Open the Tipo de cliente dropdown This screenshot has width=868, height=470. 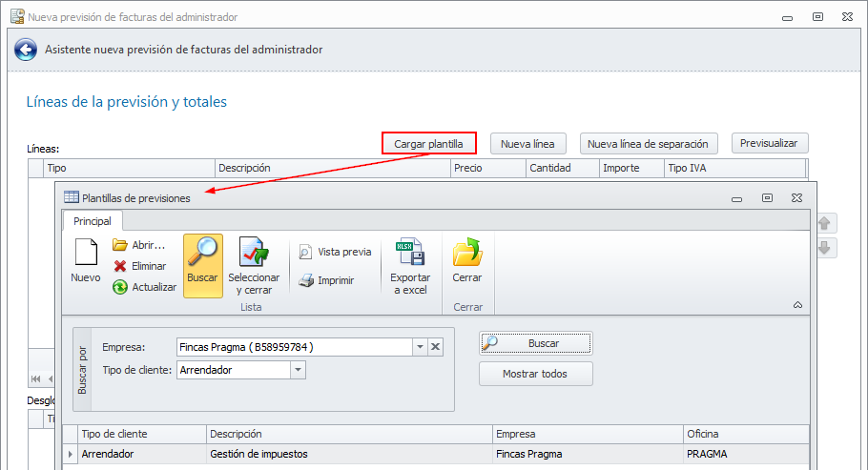[298, 370]
